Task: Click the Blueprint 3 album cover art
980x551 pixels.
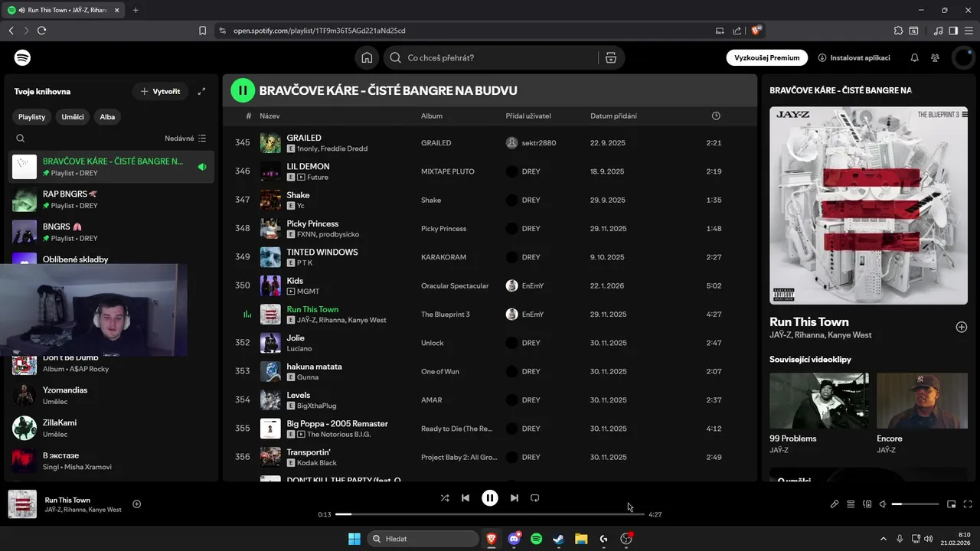Action: point(868,205)
